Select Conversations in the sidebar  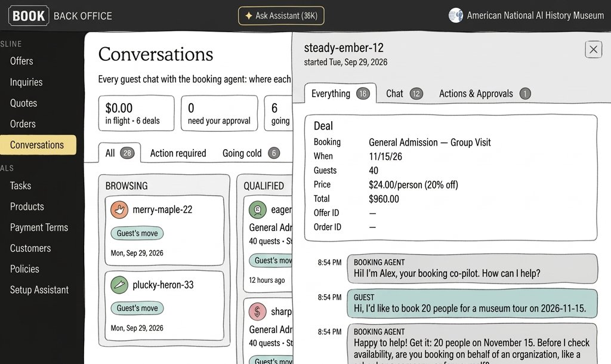pyautogui.click(x=38, y=144)
